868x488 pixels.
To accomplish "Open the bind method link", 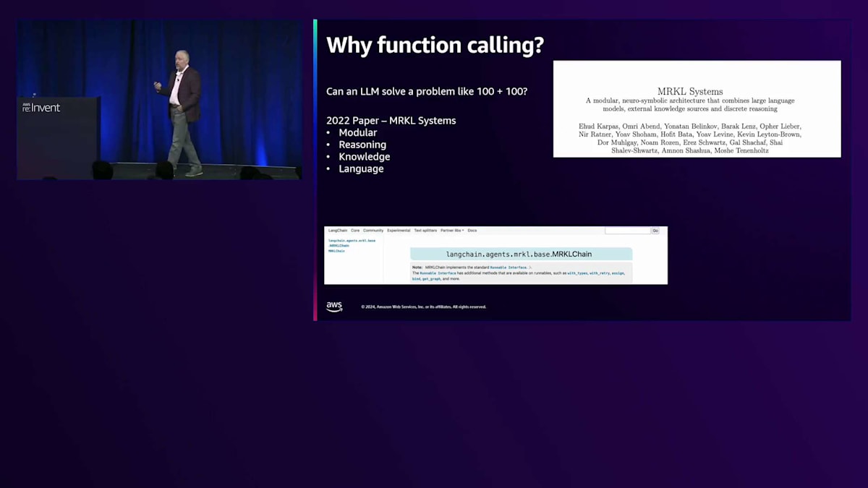I will 416,279.
